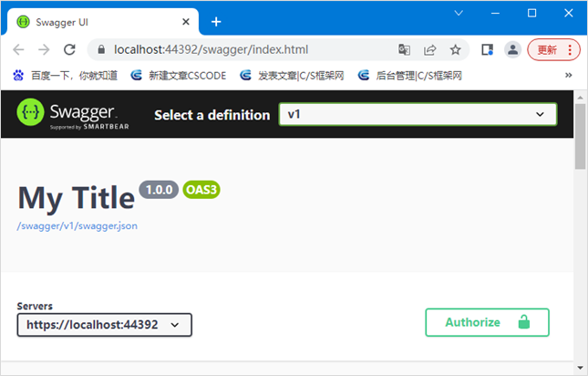Click the Authorize button
The image size is (588, 376).
click(487, 322)
